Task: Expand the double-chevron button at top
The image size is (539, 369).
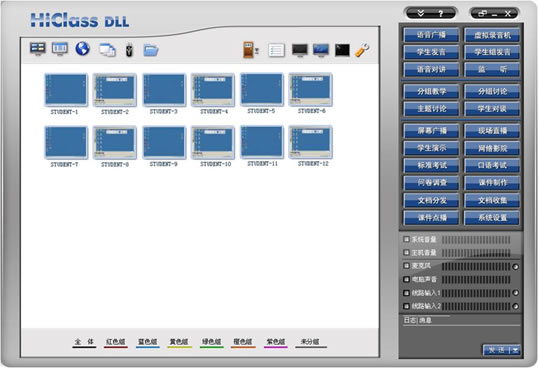Action: pyautogui.click(x=420, y=13)
